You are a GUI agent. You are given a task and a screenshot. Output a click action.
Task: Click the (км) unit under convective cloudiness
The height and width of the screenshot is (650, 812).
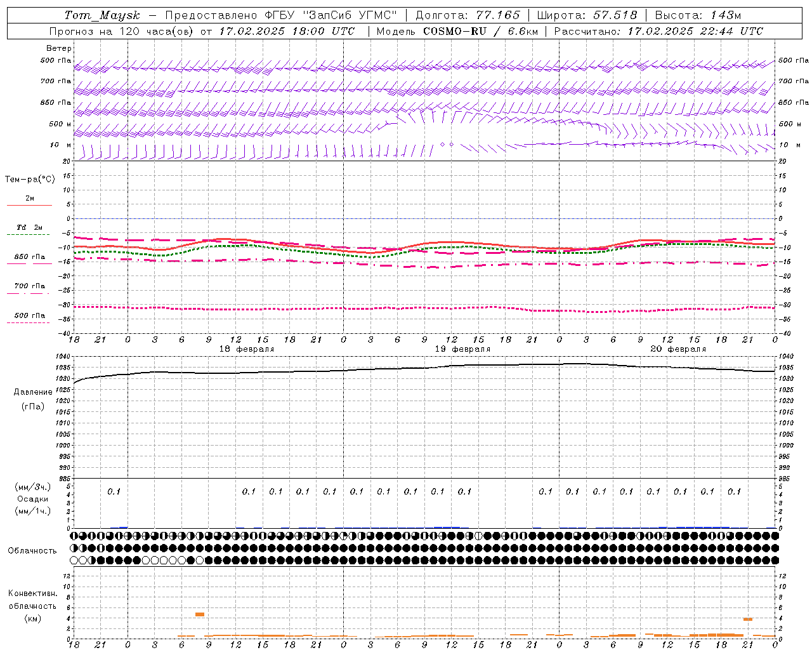click(32, 618)
